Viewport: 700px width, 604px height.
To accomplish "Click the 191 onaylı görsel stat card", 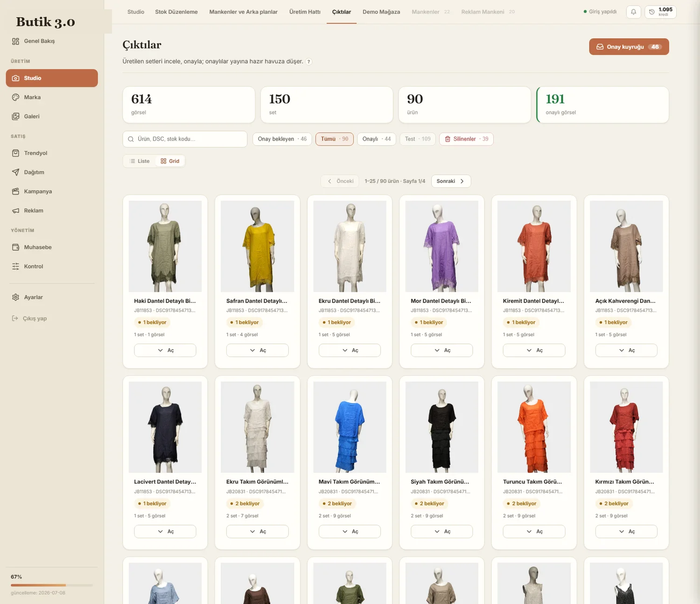I will click(602, 105).
